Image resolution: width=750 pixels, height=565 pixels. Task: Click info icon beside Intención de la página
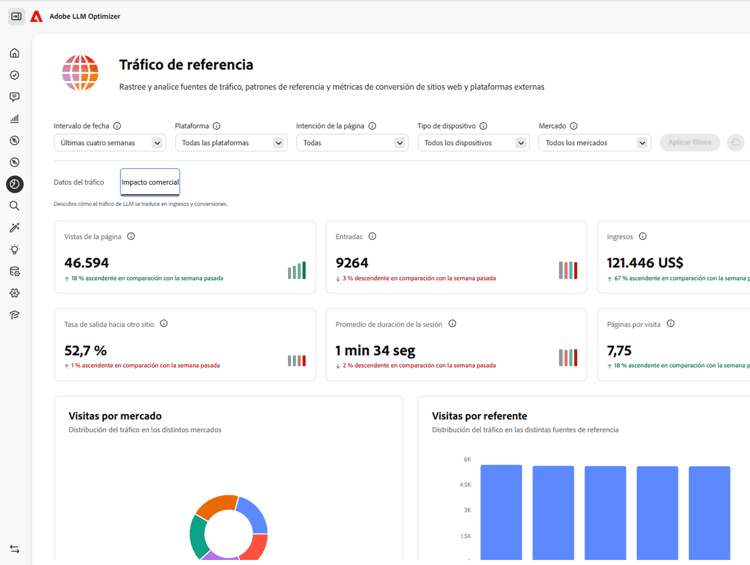click(372, 126)
